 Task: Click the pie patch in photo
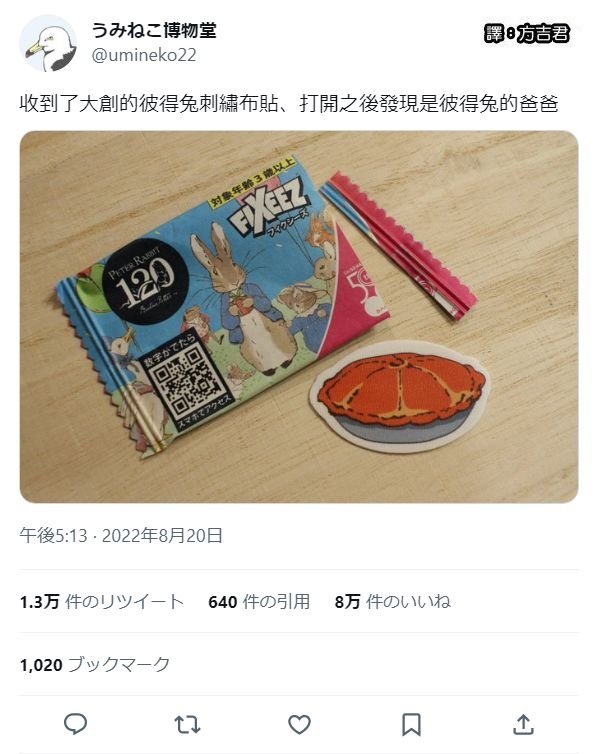coord(400,396)
